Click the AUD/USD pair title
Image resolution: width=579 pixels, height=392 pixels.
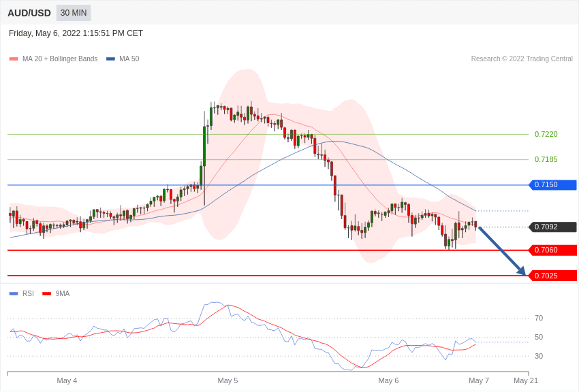pyautogui.click(x=29, y=14)
